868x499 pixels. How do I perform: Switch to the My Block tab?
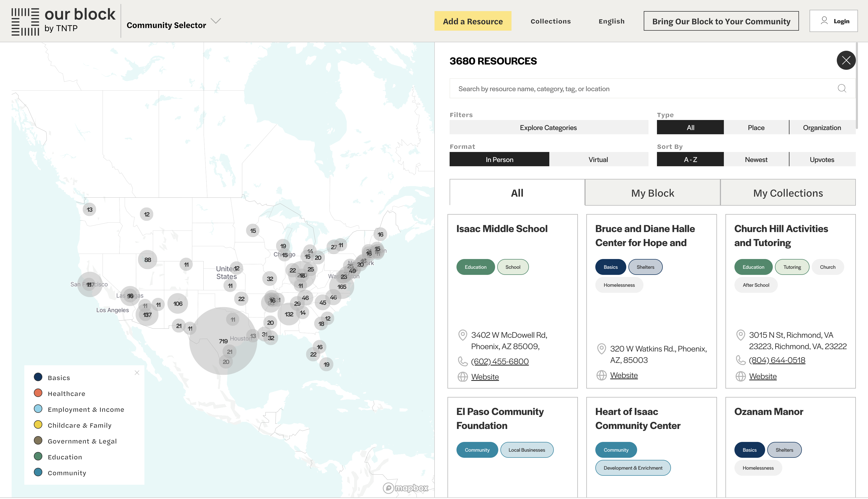652,193
